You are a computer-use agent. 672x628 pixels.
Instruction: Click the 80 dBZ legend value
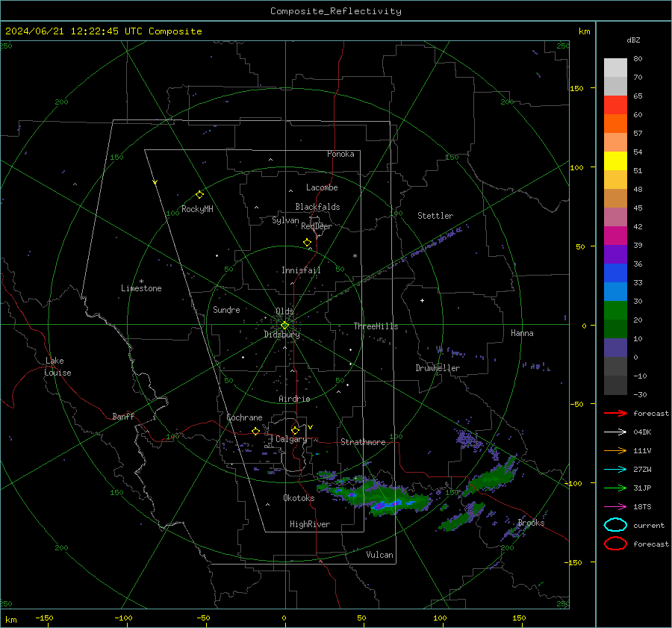point(638,59)
